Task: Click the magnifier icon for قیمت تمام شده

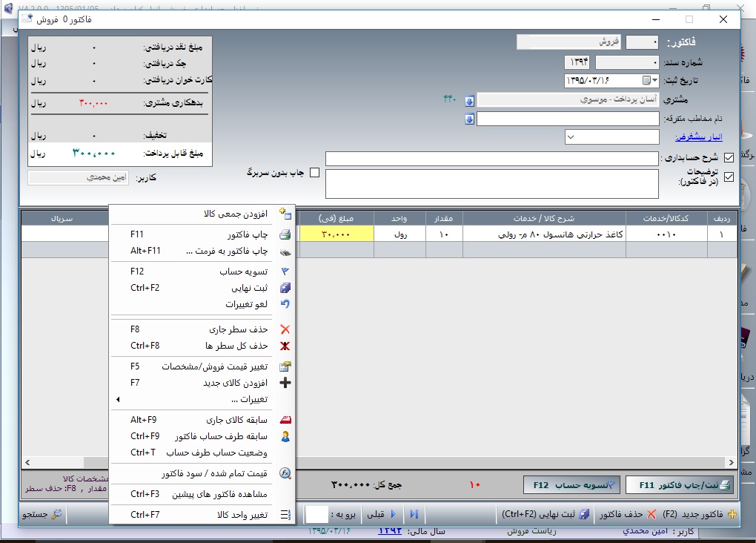Action: pos(285,473)
